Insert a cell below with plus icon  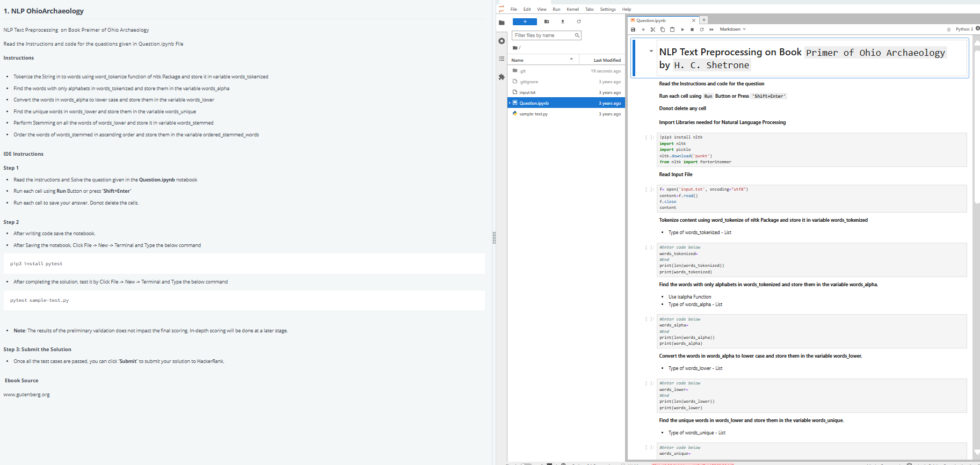point(643,30)
